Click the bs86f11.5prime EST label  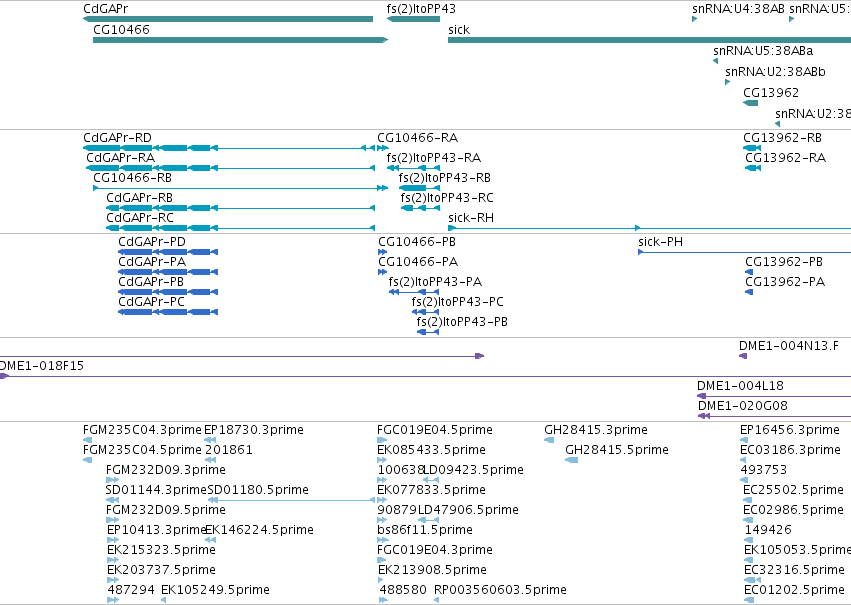[x=425, y=530]
